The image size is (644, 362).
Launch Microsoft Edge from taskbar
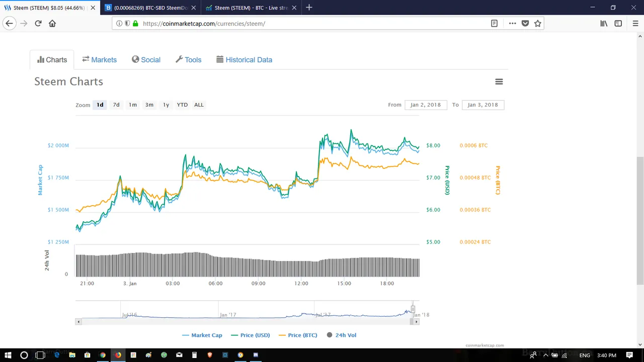point(57,355)
